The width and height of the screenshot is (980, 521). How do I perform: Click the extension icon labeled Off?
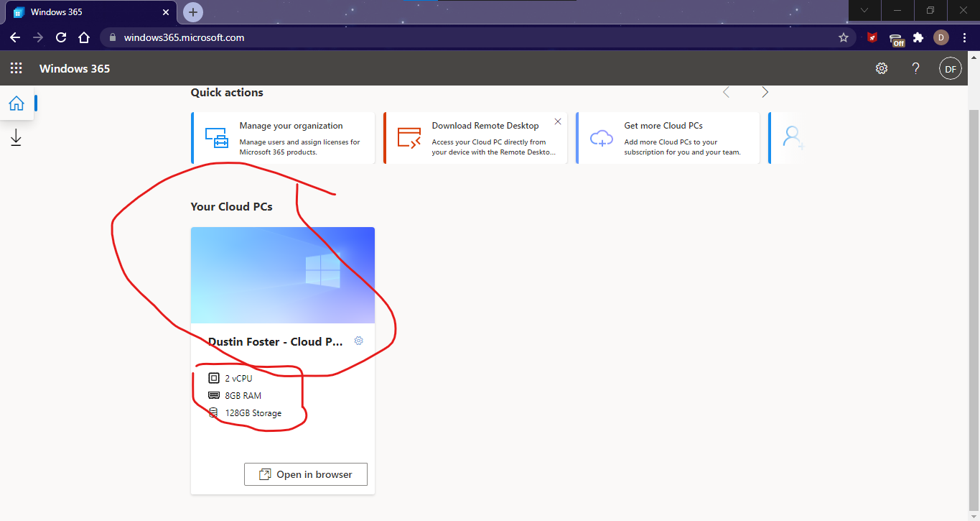click(x=897, y=40)
